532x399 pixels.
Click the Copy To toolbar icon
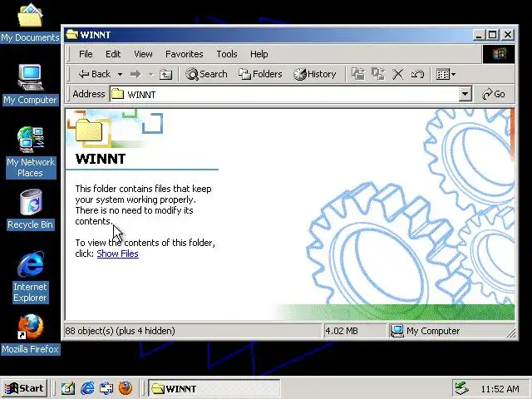click(378, 74)
